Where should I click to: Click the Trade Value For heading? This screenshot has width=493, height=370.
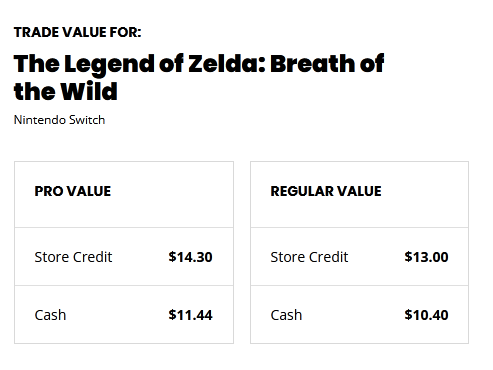77,32
